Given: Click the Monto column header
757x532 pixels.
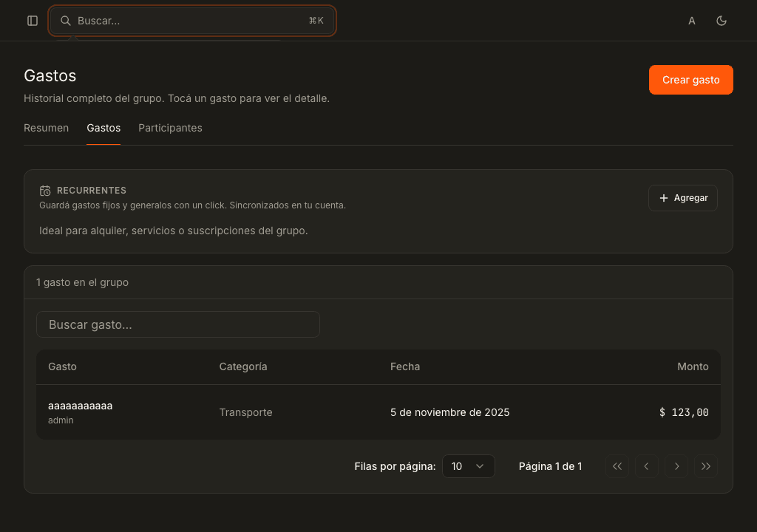Looking at the screenshot, I should (693, 366).
